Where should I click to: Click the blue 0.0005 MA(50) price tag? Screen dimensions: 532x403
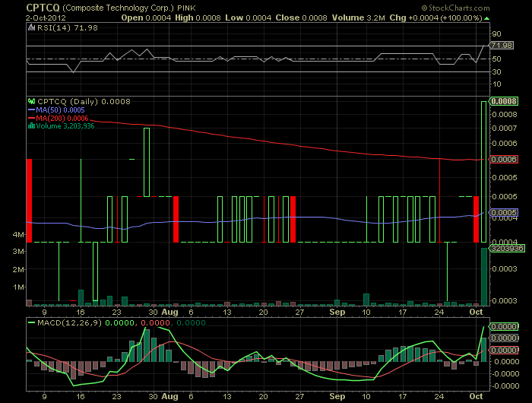[x=504, y=213]
